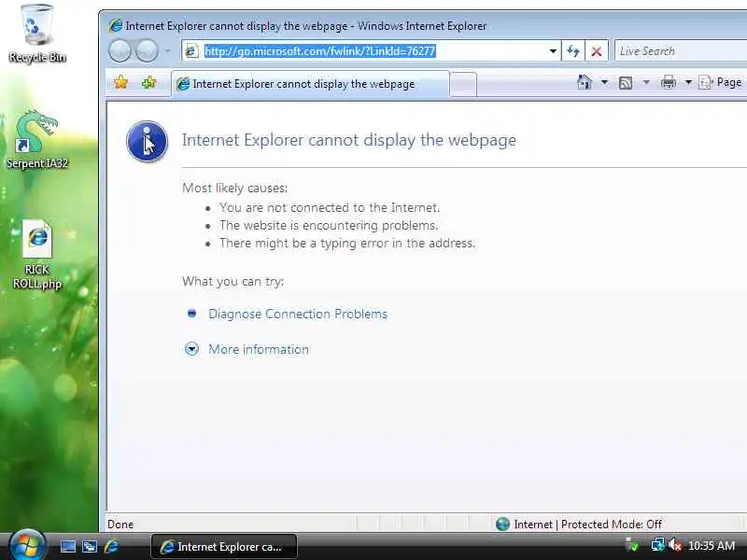747x560 pixels.
Task: Open the RICK ROLL.php desktop file
Action: point(37,255)
